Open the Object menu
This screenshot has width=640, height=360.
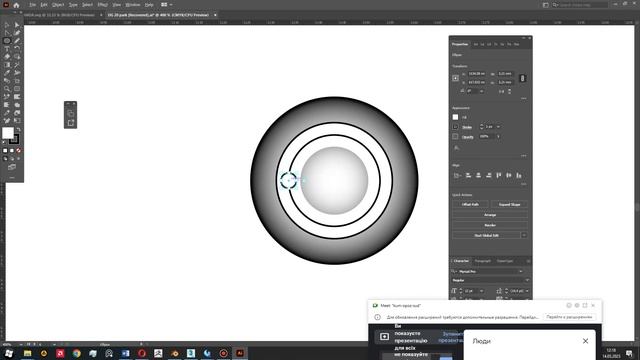[58, 5]
